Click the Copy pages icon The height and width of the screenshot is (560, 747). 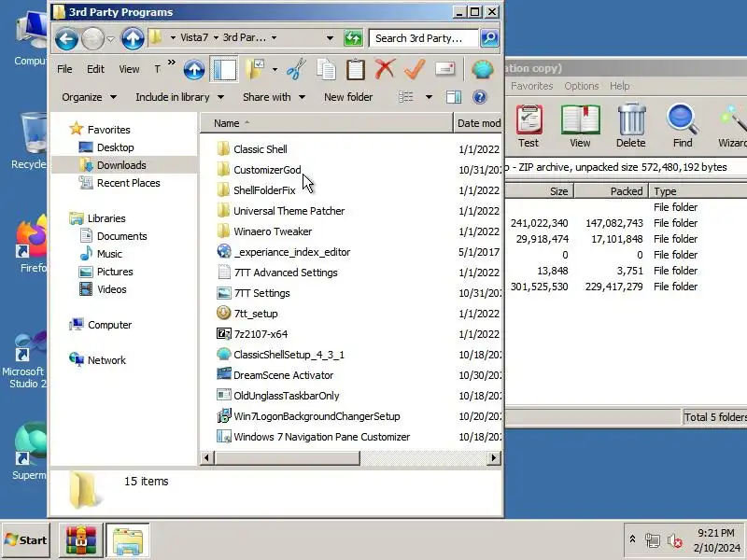pyautogui.click(x=326, y=69)
